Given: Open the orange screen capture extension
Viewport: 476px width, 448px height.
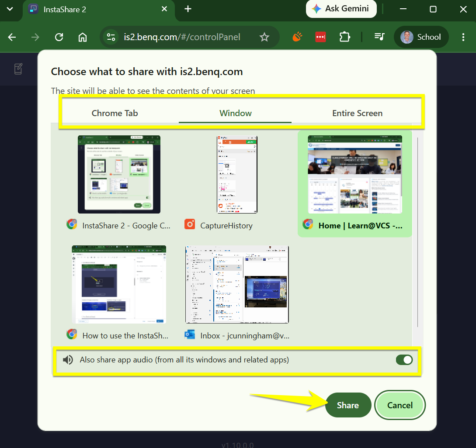Looking at the screenshot, I should tap(297, 37).
